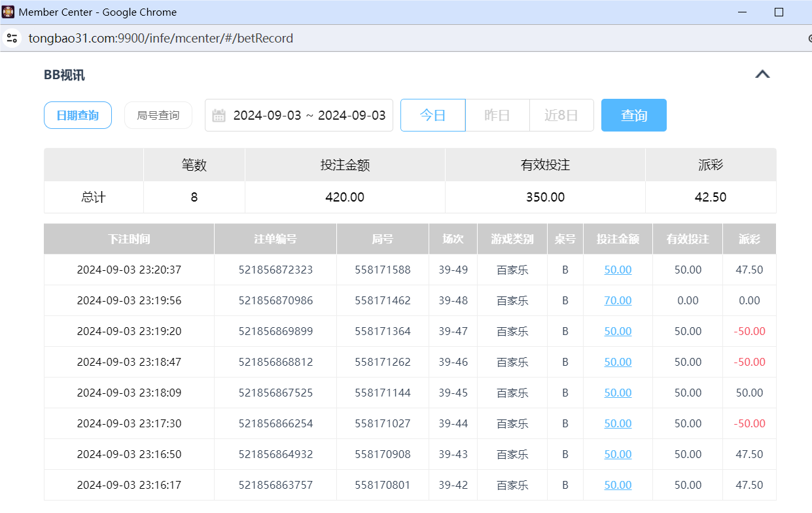
Task: Enable the 昨日 date filter
Action: click(497, 115)
